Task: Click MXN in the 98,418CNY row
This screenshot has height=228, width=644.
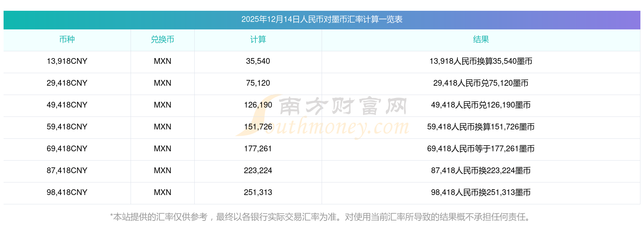Action: click(162, 193)
